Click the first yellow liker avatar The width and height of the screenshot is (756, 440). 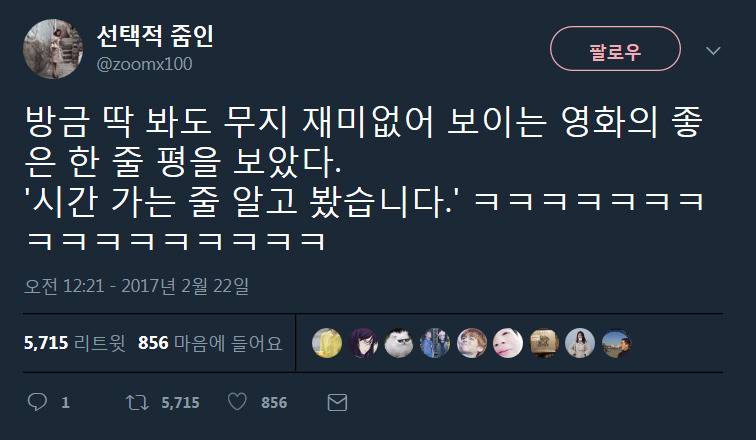(327, 343)
